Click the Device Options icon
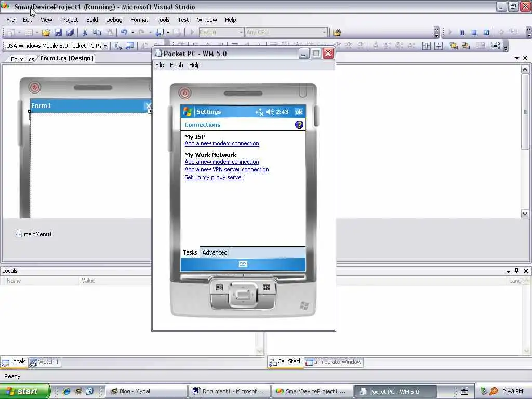This screenshot has width=532, height=399. pyautogui.click(x=130, y=46)
